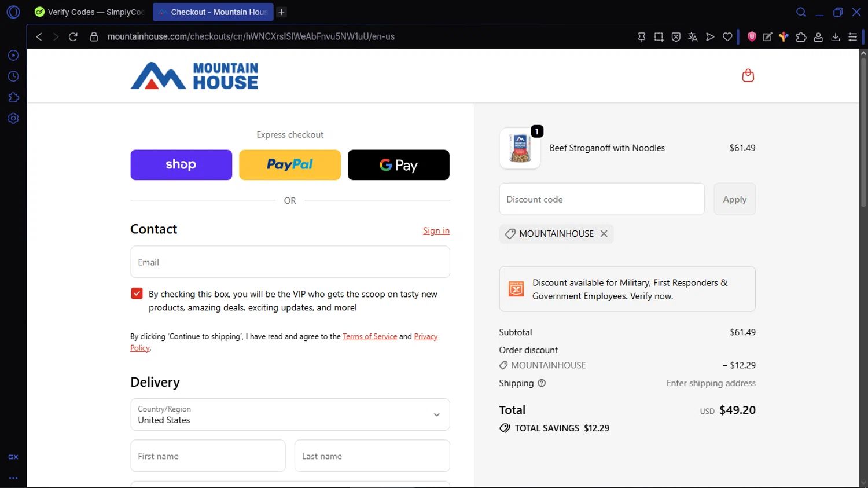
Task: Click the military discount Verify now banner
Action: [x=627, y=289]
